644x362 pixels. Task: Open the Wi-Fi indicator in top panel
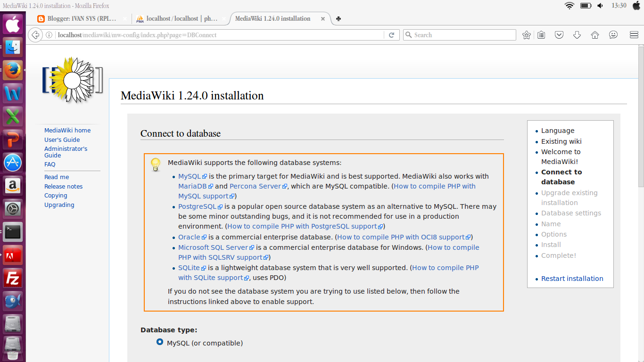(x=570, y=6)
